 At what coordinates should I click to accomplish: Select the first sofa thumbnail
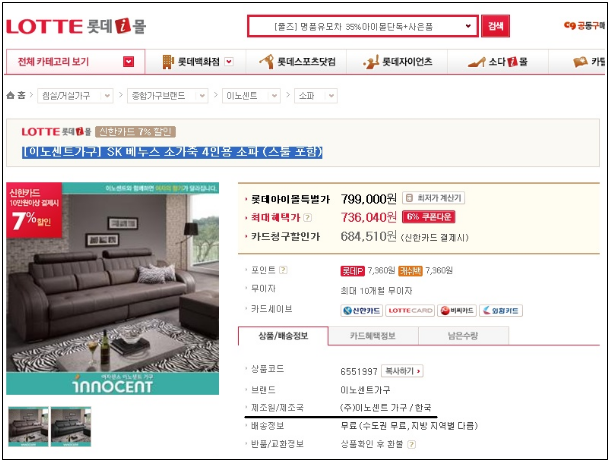pyautogui.click(x=28, y=427)
